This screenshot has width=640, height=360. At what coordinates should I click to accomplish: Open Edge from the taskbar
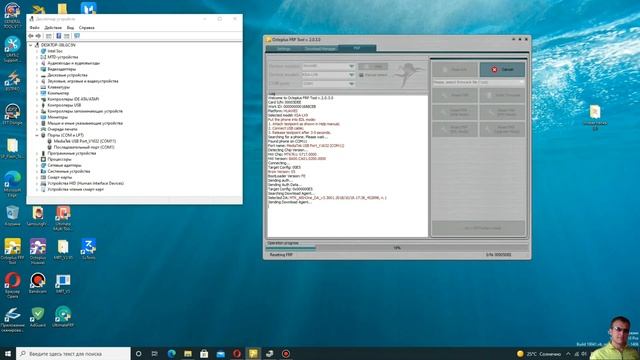click(171, 353)
